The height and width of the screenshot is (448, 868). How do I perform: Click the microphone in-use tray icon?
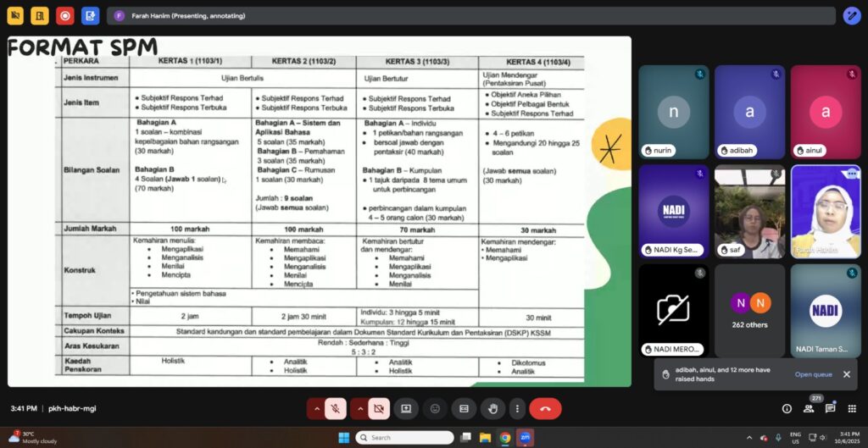[x=778, y=438]
